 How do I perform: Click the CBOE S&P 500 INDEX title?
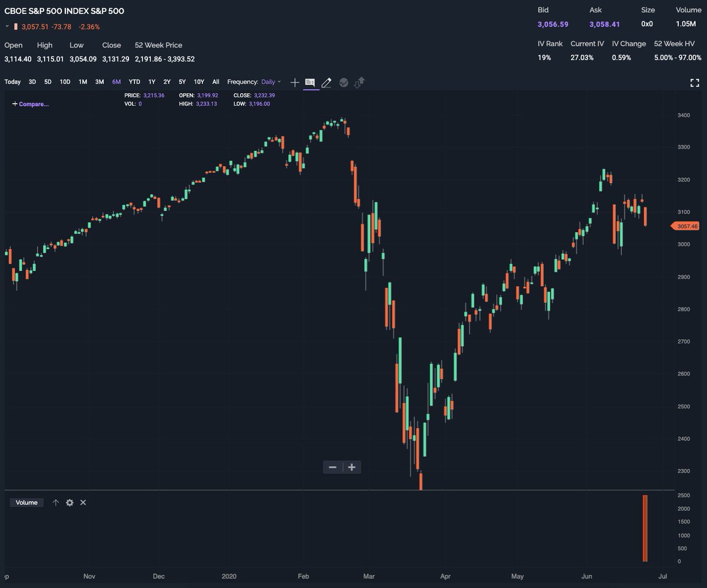(x=64, y=11)
